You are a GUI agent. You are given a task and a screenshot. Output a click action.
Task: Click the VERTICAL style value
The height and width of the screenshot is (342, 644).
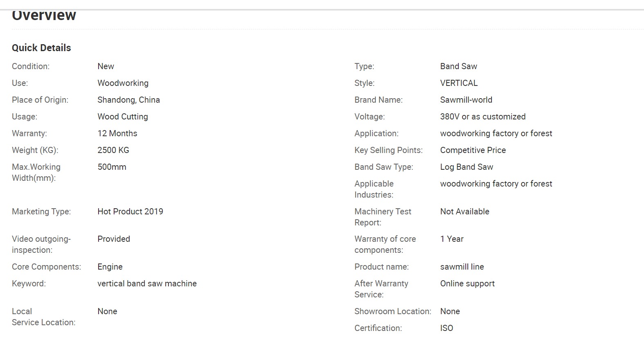[x=459, y=83]
